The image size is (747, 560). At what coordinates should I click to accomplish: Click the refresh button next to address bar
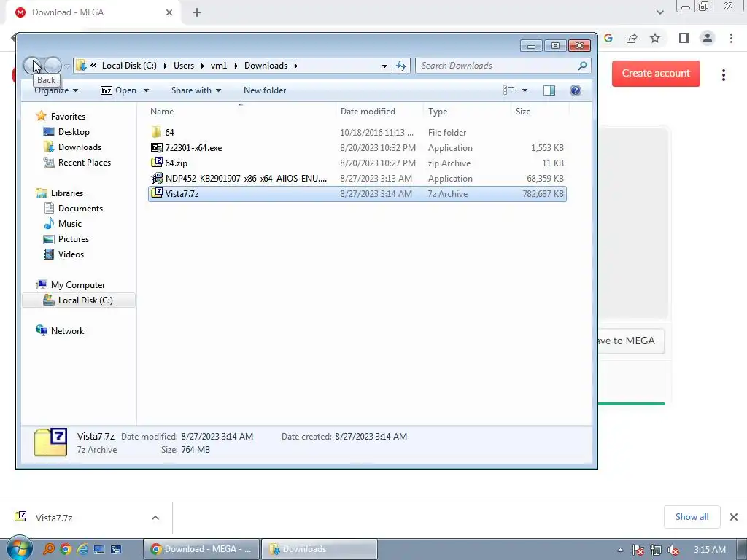401,66
